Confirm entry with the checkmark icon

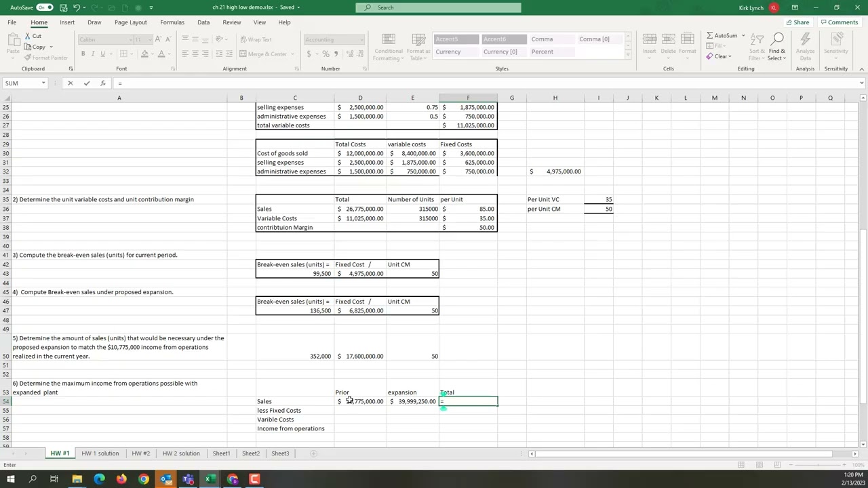pos(87,83)
